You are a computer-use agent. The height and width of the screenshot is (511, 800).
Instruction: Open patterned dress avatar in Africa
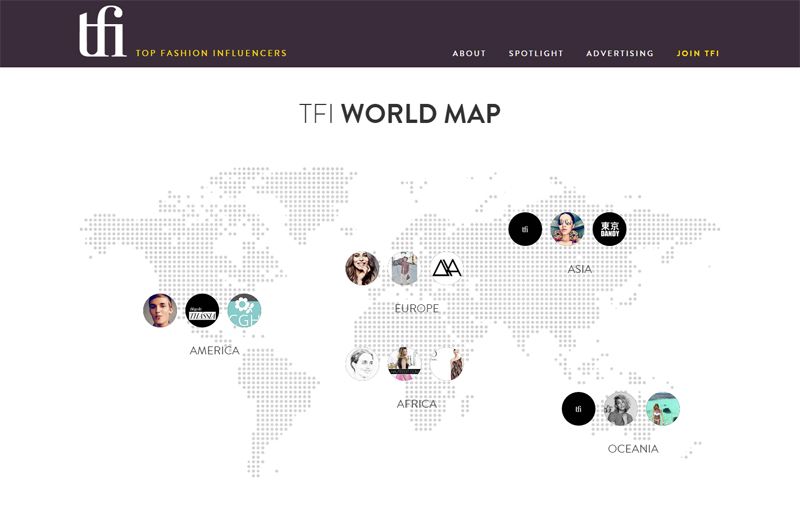coord(447,364)
